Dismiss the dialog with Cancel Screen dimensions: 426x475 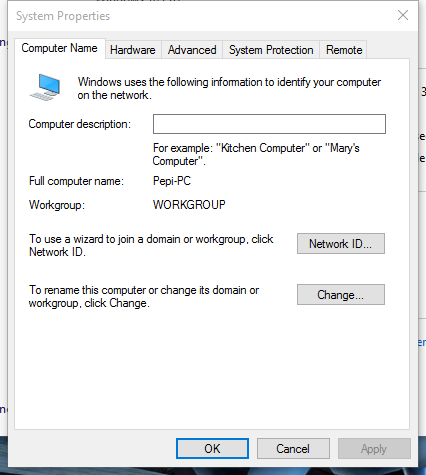coord(293,449)
